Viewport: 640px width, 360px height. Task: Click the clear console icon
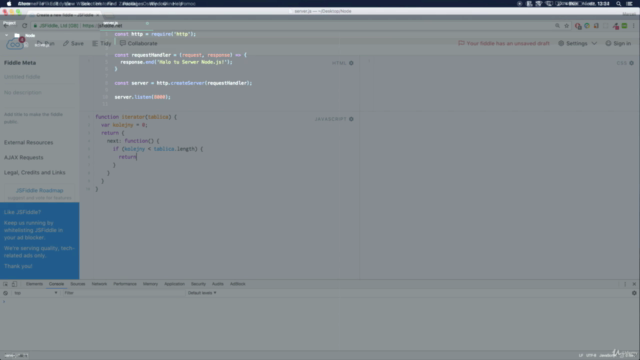coord(5,293)
